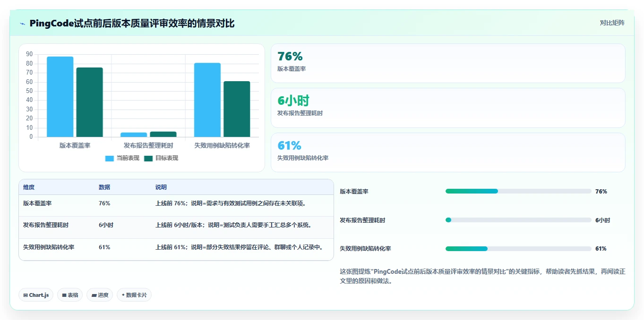Select the 6小时 data cell in the table
Image resolution: width=644 pixels, height=320 pixels.
pyautogui.click(x=106, y=225)
